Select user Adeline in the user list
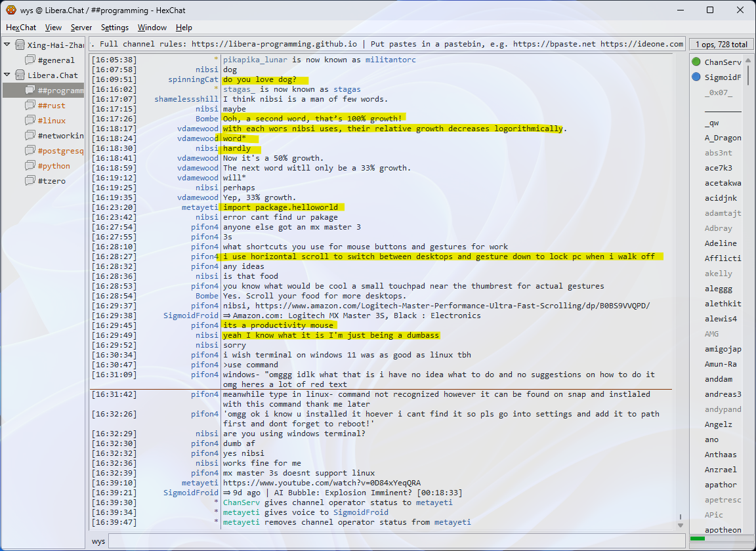Image resolution: width=756 pixels, height=551 pixels. pyautogui.click(x=721, y=243)
